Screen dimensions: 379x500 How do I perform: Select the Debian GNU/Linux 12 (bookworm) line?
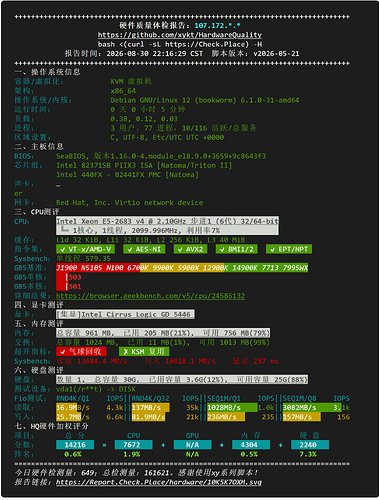(205, 100)
